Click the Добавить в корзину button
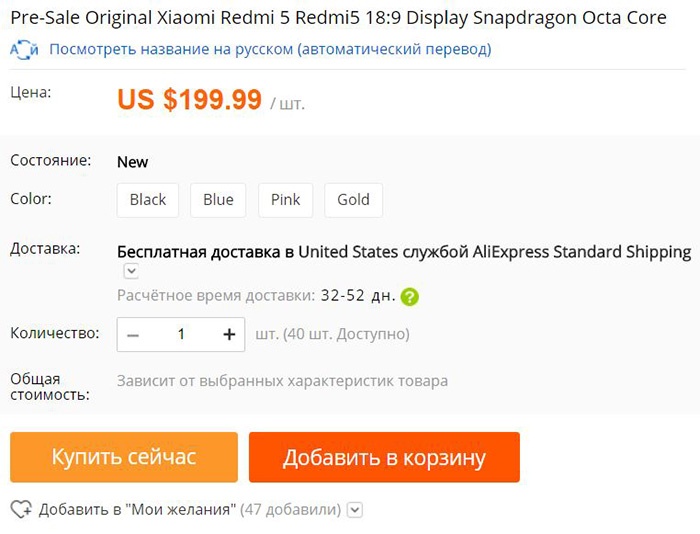Screen dimensions: 700x534 tap(384, 458)
